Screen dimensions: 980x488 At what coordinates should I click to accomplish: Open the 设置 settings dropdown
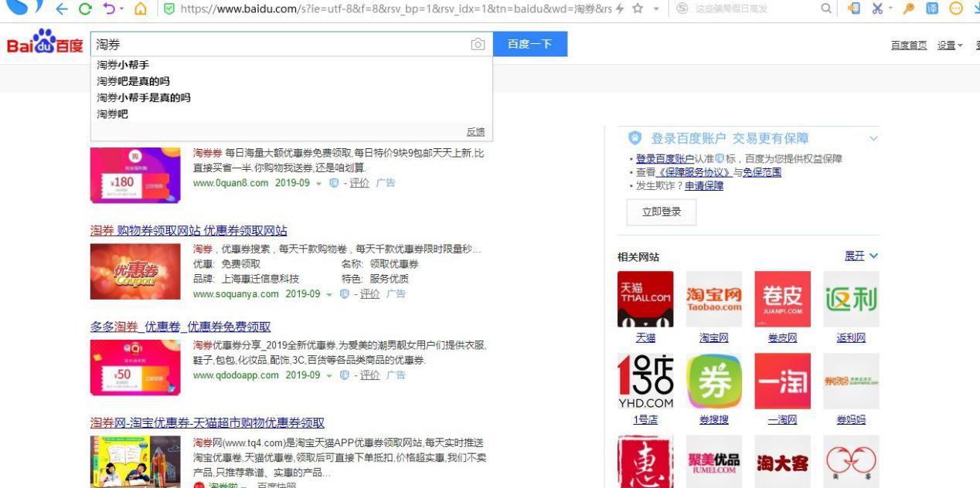[x=948, y=45]
